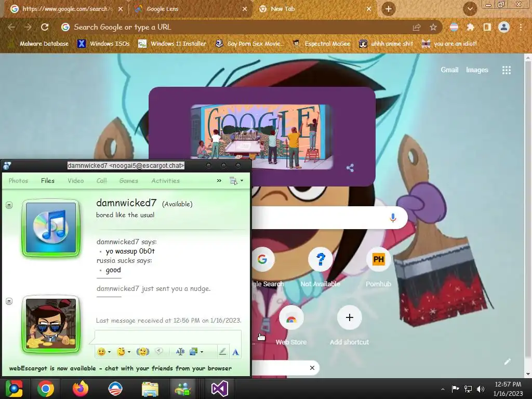Open Gmail from the New Tab page

coord(449,70)
